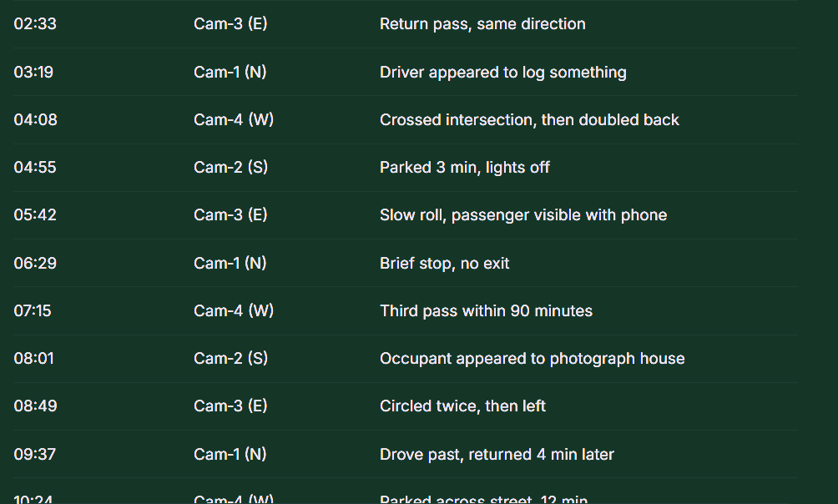Screen dimensions: 838x504
Task: Select the "Return pass, same direction" note
Action: tap(482, 24)
